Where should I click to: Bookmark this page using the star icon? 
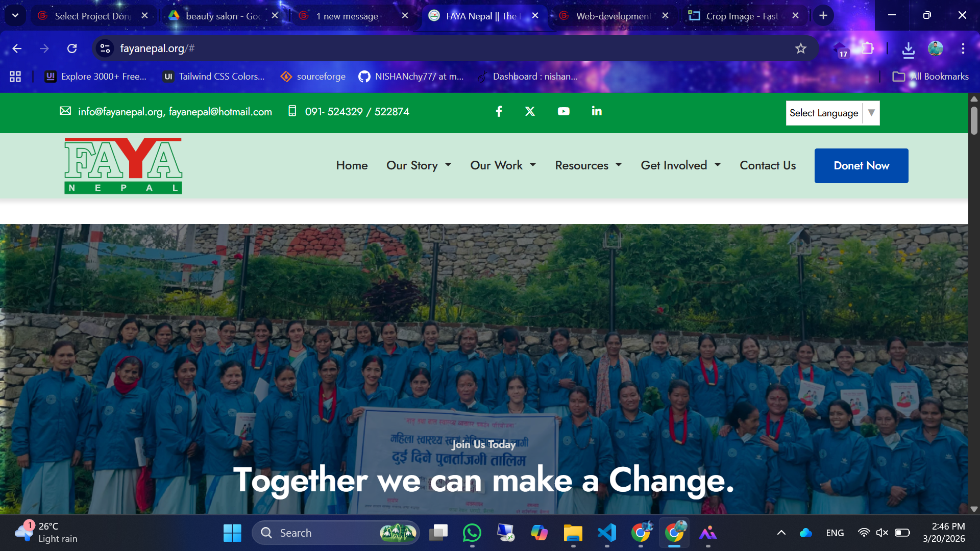(x=801, y=48)
